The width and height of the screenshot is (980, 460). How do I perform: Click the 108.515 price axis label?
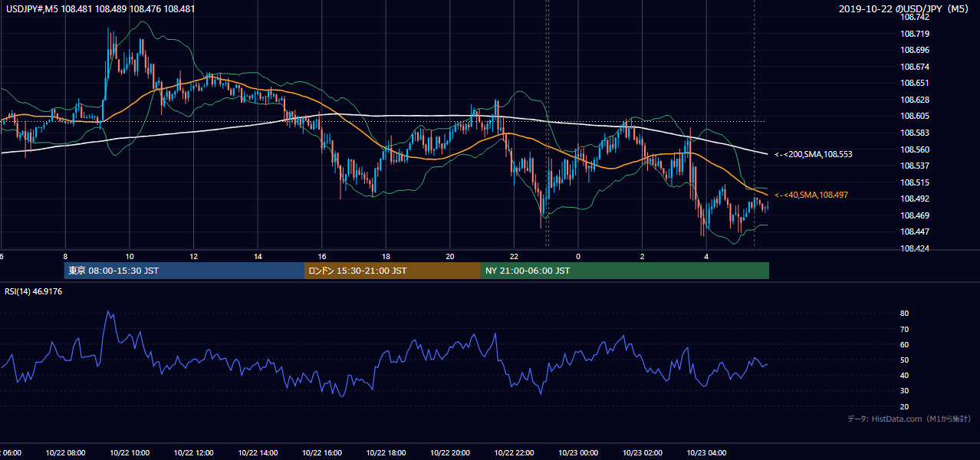pyautogui.click(x=915, y=182)
